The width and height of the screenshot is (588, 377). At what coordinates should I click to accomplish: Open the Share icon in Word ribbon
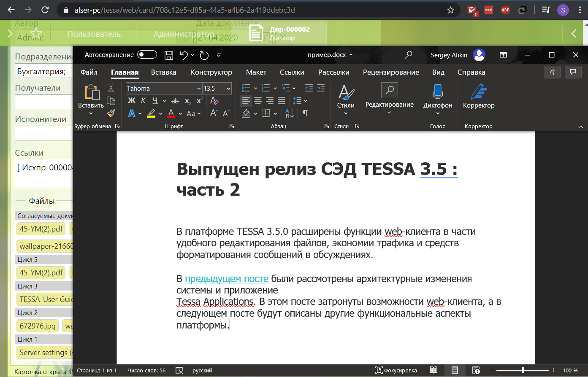(552, 72)
